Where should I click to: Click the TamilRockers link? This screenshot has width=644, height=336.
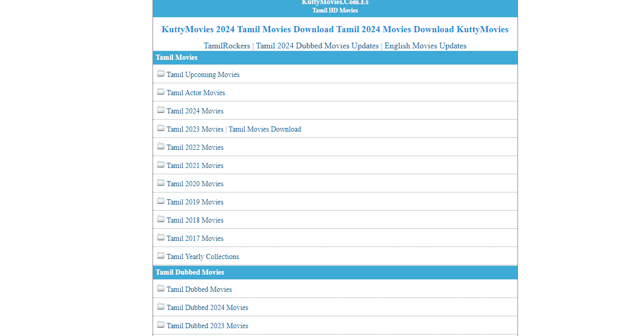tap(227, 46)
